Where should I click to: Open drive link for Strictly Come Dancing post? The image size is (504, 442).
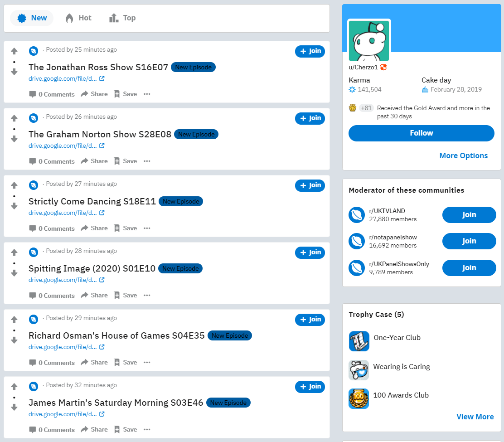[66, 213]
